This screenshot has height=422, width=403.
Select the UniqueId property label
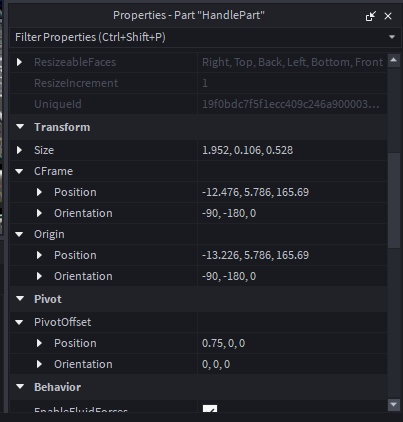click(x=58, y=104)
